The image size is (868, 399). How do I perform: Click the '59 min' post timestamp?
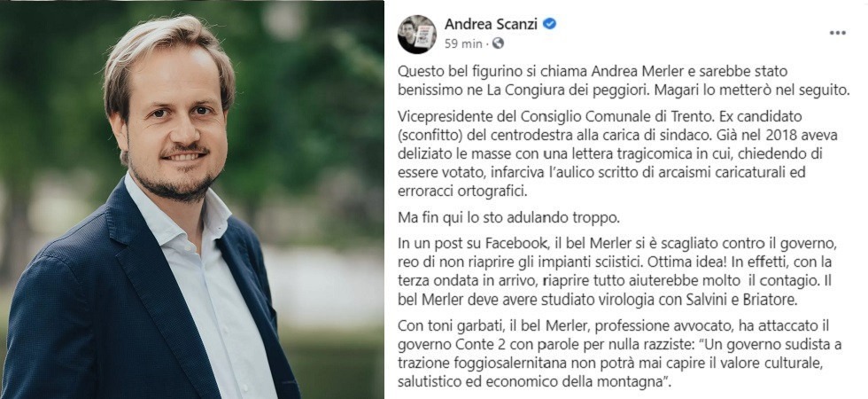[463, 43]
